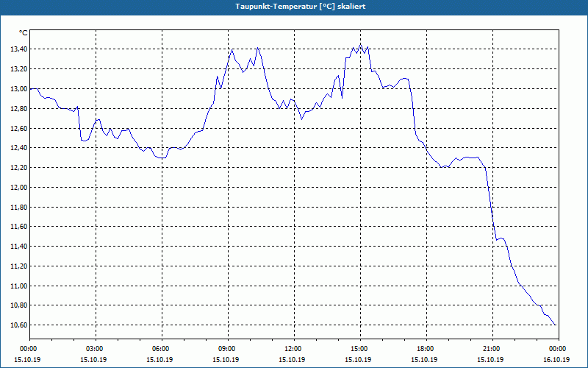Select the 15.10.19 date beneath 09:00
588x368 pixels.
click(x=226, y=359)
